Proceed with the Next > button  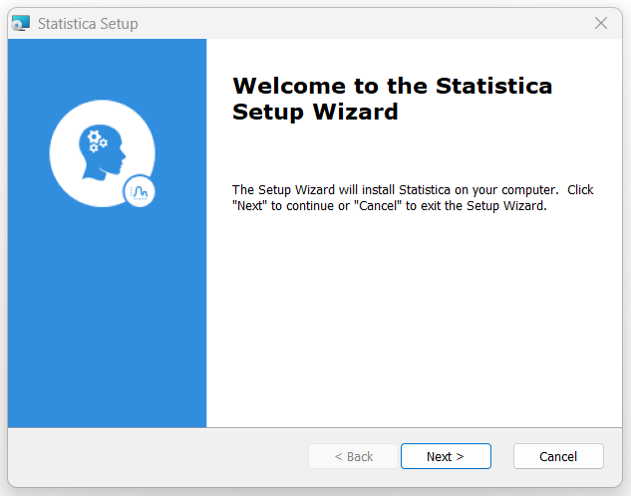pos(446,456)
